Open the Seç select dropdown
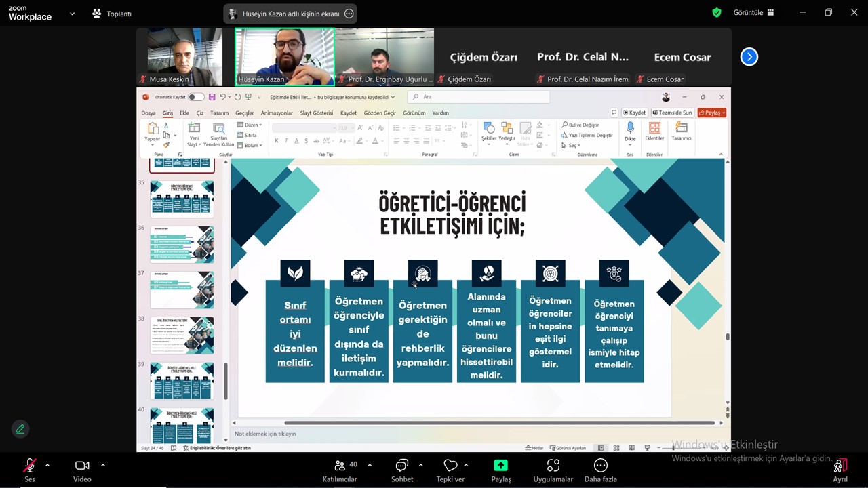This screenshot has height=488, width=868. 570,145
